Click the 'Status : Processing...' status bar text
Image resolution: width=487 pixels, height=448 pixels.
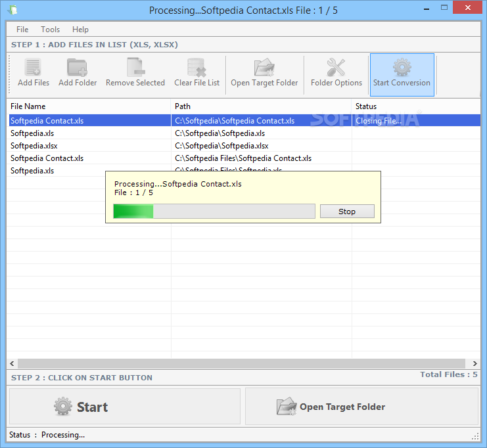47,435
